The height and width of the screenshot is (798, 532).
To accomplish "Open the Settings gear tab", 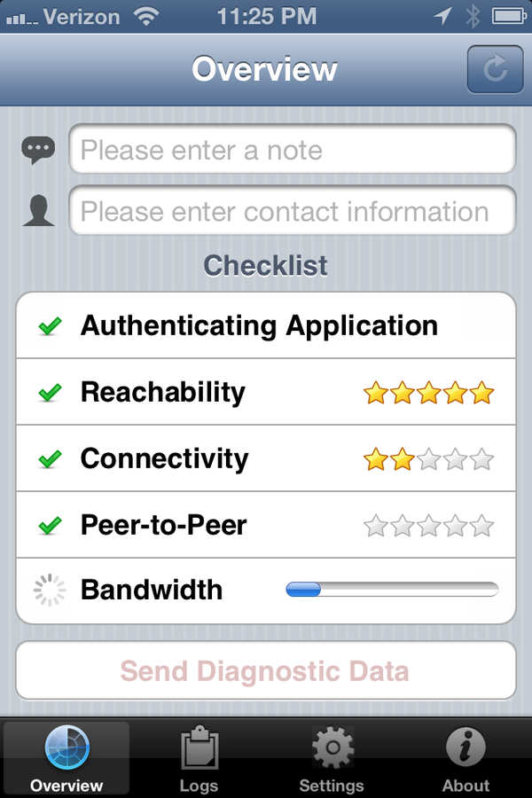I will (x=332, y=758).
